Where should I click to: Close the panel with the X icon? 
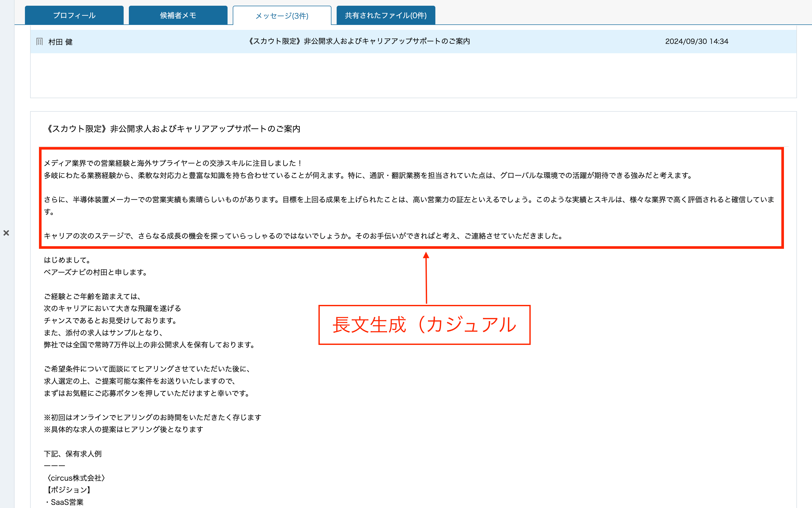[6, 233]
